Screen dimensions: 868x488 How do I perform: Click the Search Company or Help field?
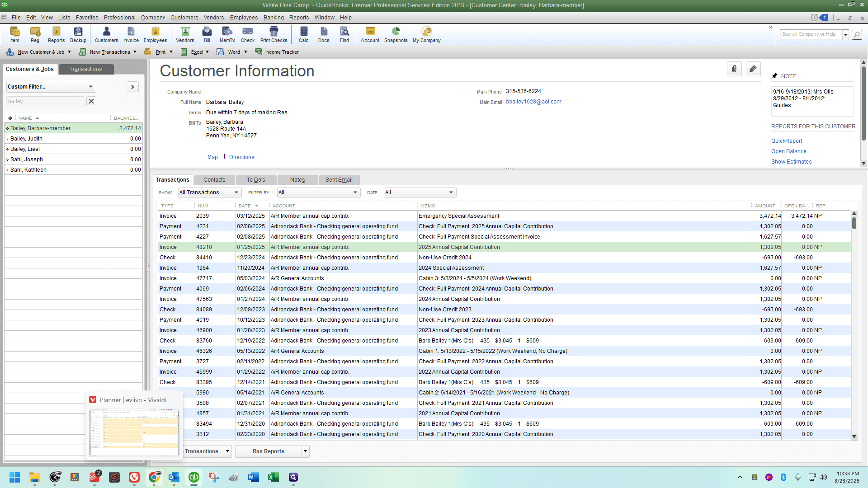tap(811, 34)
